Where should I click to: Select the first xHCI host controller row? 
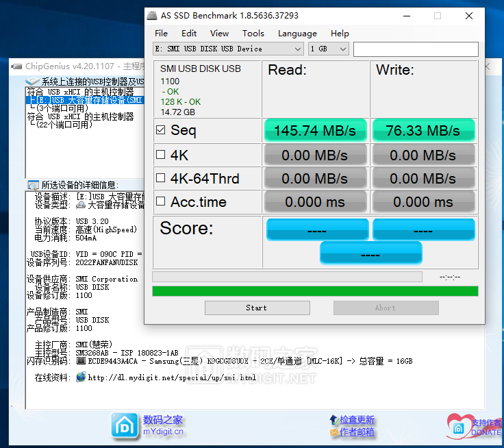tap(80, 92)
